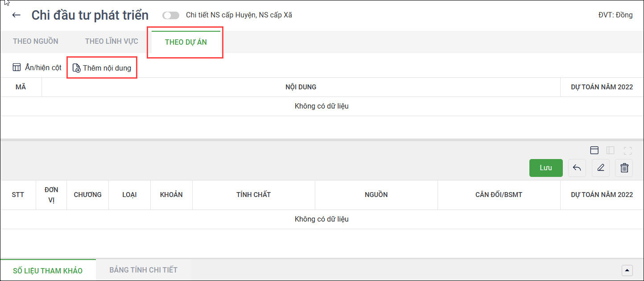
Task: Open the SỐ LIỆU THAM KHẢO bottom tab
Action: [x=48, y=270]
